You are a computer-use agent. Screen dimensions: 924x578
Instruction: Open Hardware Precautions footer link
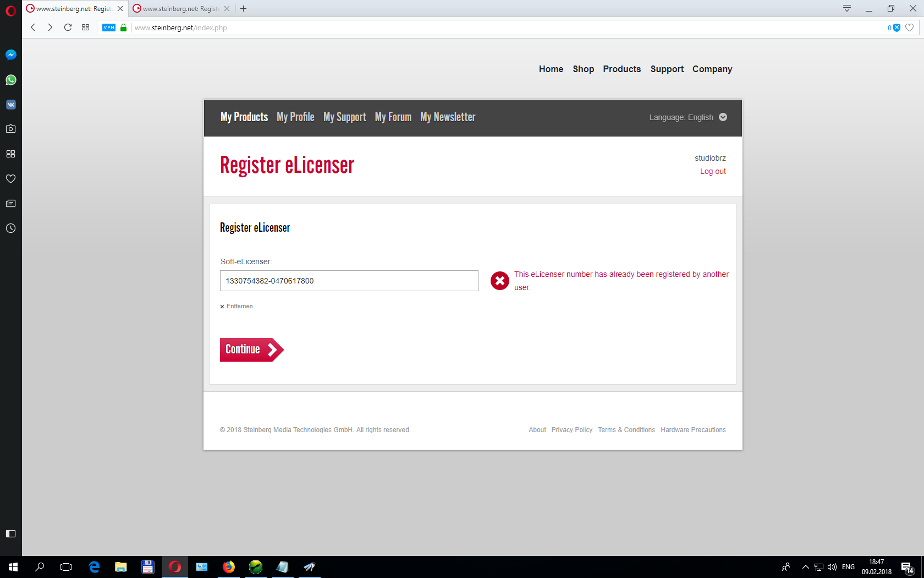coord(693,430)
